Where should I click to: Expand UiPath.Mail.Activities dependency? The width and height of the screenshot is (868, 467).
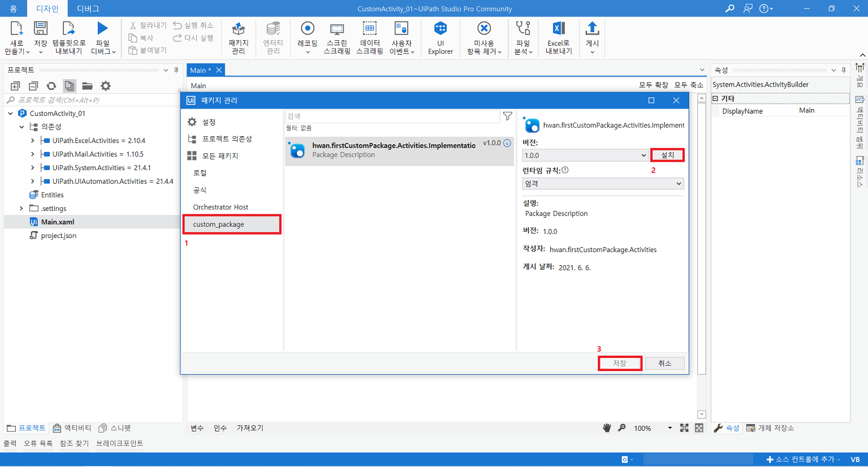(x=32, y=154)
